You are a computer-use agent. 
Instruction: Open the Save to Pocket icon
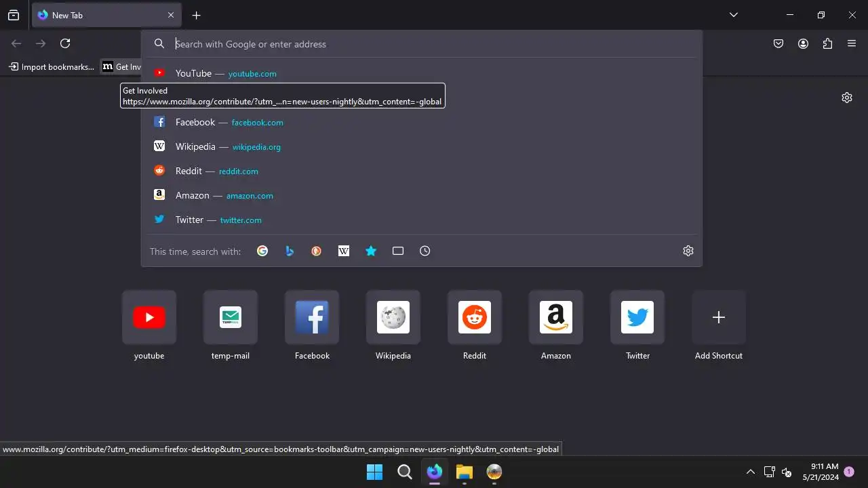[x=778, y=43]
